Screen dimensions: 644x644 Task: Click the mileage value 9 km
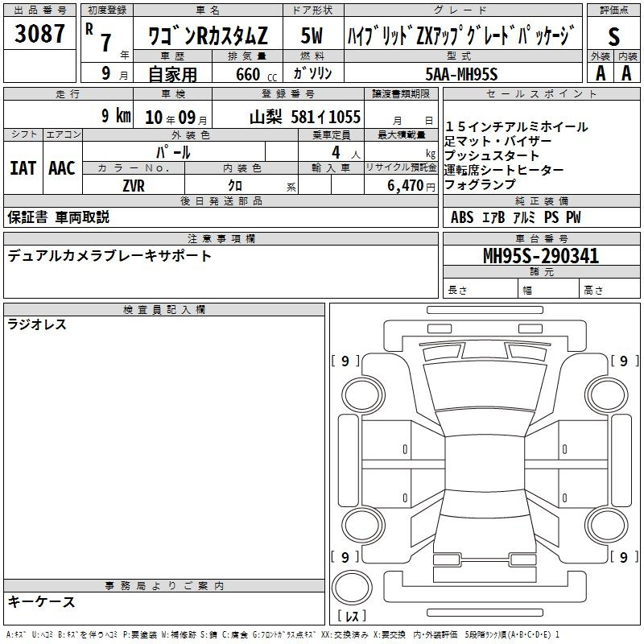[115, 116]
